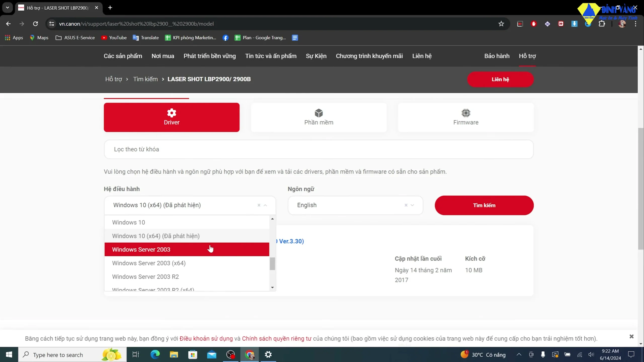Open the Điều khoản sử dụng link

206,339
